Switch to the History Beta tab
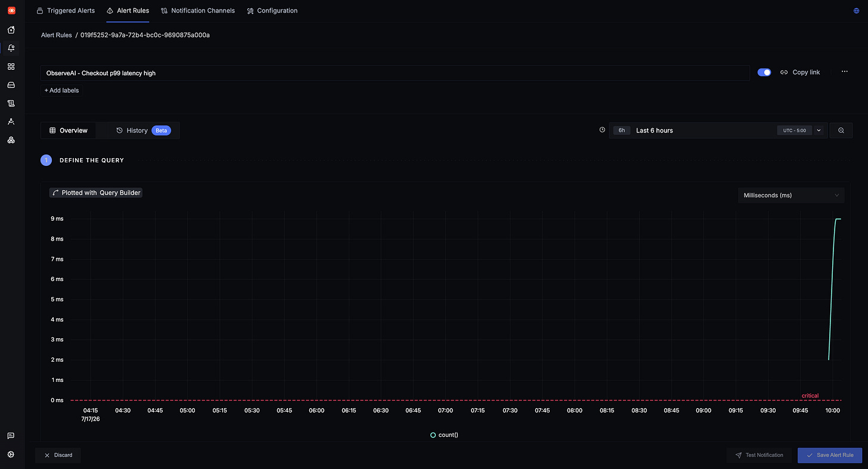The height and width of the screenshot is (469, 868). tap(144, 130)
